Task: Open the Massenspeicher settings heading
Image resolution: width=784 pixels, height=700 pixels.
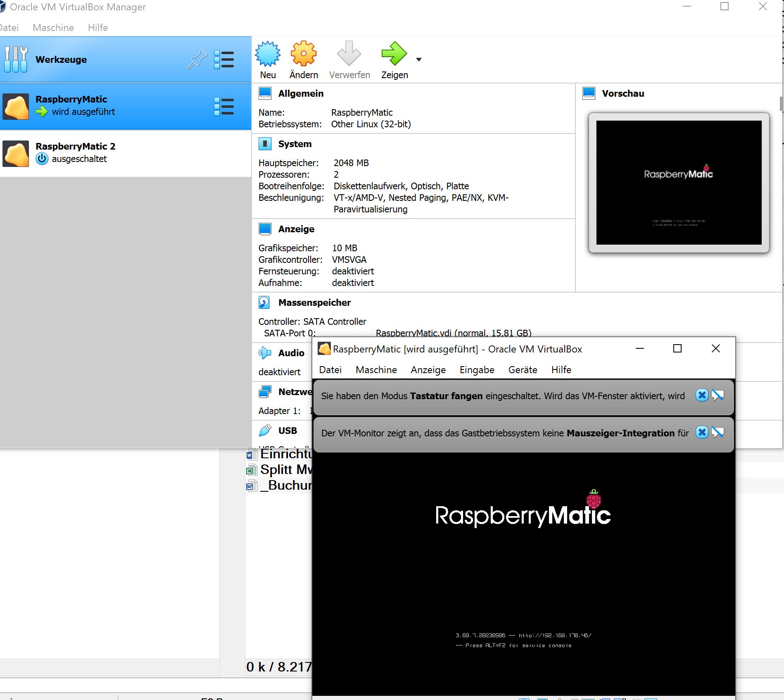Action: [x=314, y=302]
